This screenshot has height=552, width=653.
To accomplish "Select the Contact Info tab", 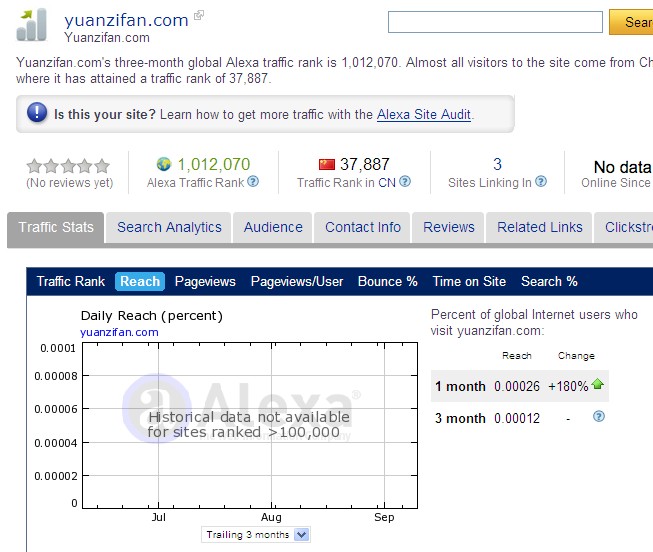I will pos(362,227).
